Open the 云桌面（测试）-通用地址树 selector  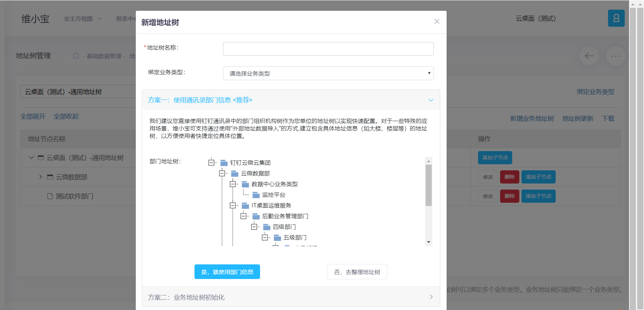pos(78,92)
